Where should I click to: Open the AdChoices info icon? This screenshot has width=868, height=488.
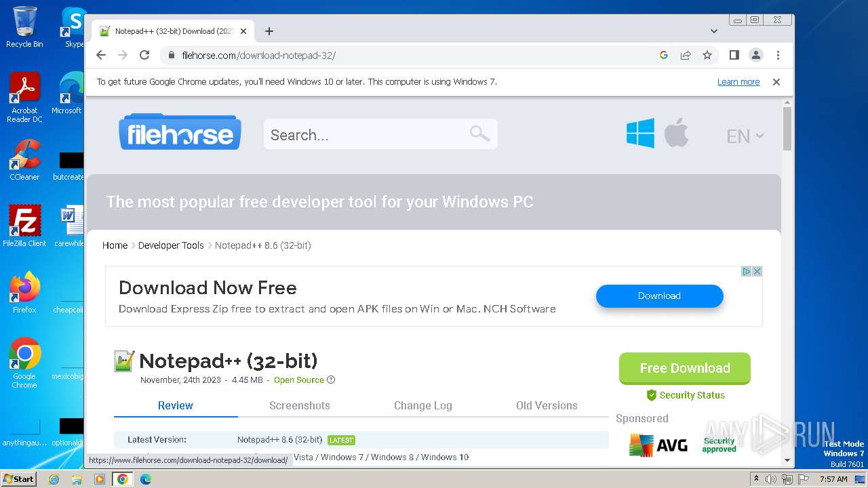[746, 271]
